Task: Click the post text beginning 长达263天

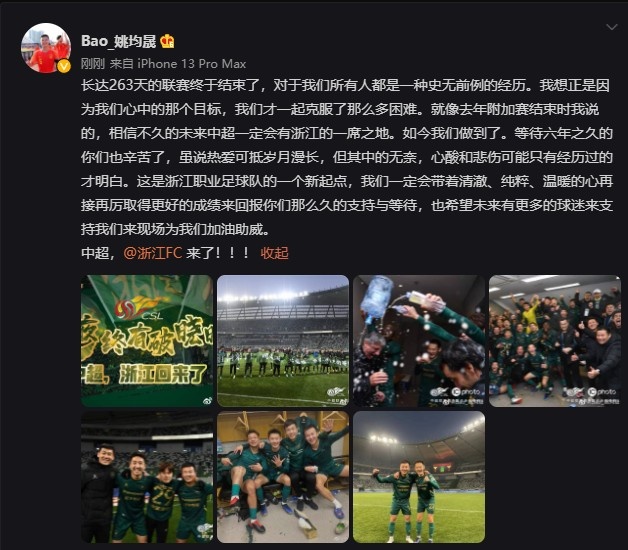Action: coord(347,157)
